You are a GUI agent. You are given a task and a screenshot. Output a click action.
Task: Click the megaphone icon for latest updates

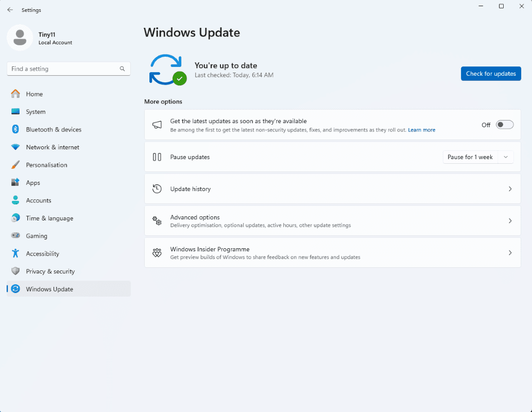(157, 125)
